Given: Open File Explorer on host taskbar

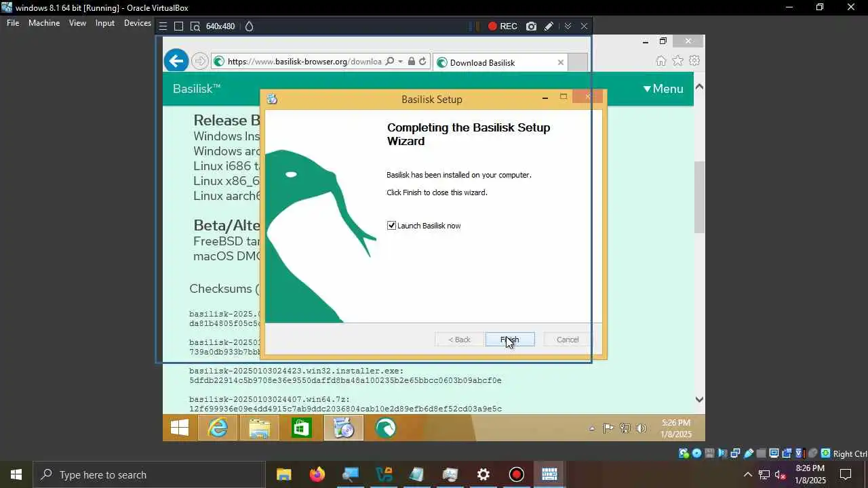Looking at the screenshot, I should (x=283, y=474).
